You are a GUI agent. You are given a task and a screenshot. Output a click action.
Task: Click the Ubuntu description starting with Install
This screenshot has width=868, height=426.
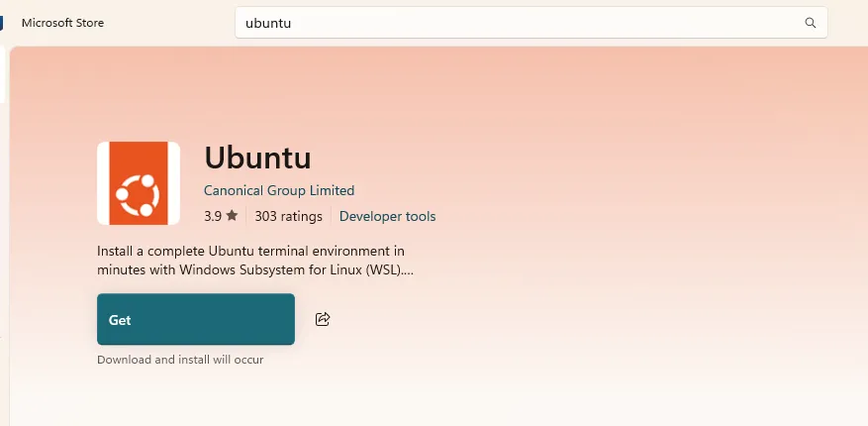(255, 261)
